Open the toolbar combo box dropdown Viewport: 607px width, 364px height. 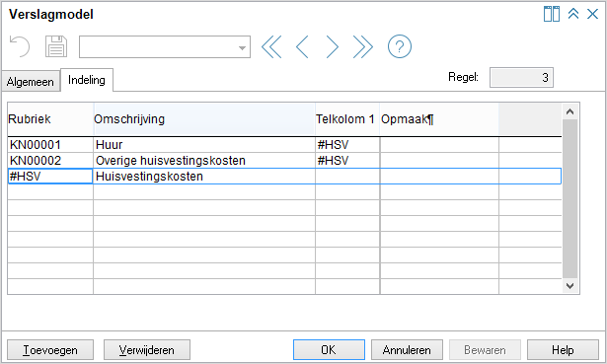(242, 47)
